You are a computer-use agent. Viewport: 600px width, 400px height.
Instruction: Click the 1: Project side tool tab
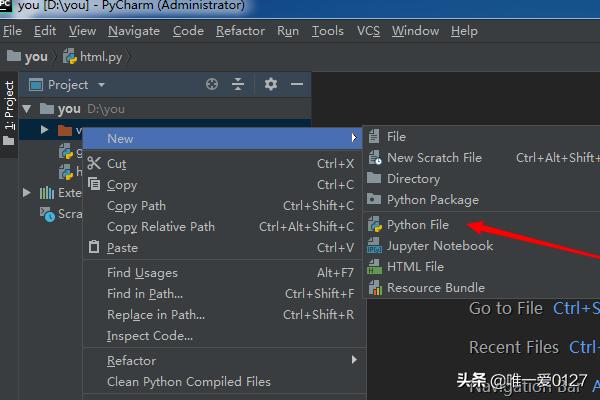tap(9, 107)
